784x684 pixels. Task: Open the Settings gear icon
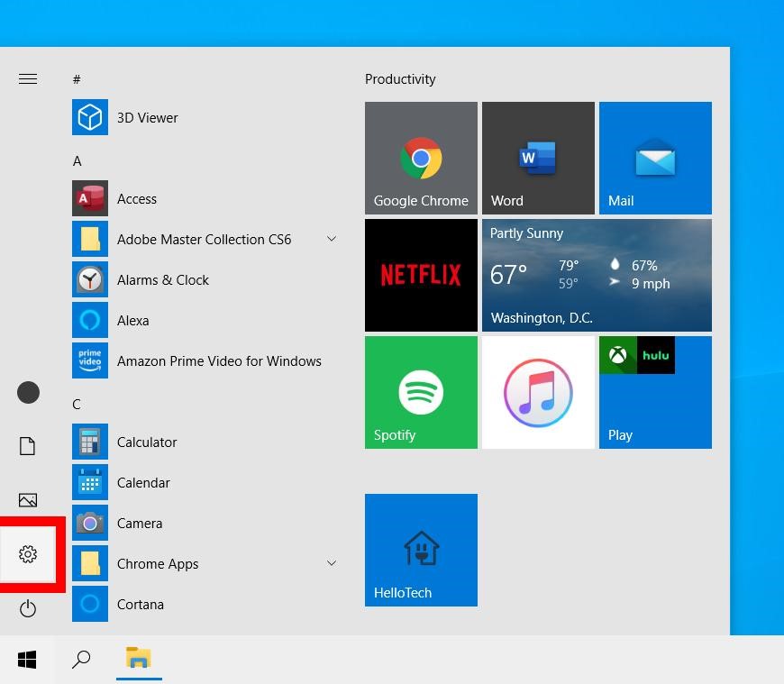click(x=28, y=554)
